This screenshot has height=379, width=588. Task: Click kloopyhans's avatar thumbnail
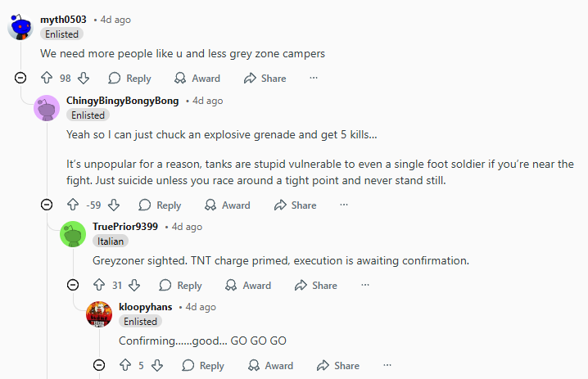[x=99, y=314]
